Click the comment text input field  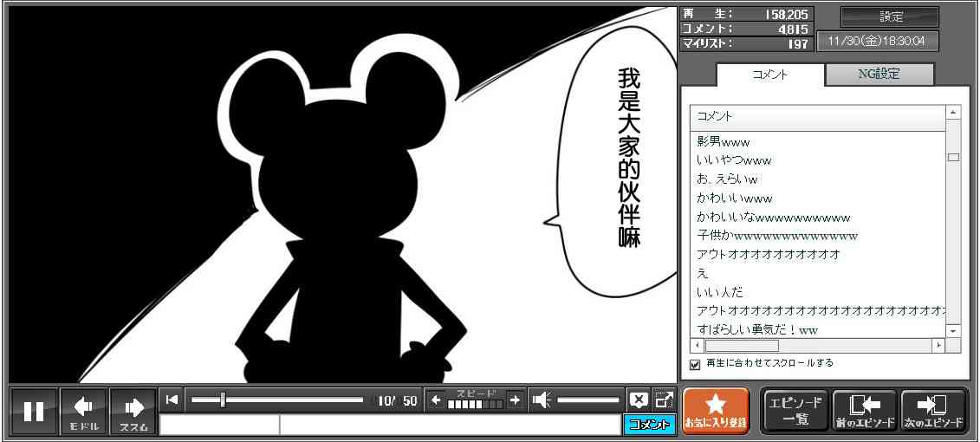pyautogui.click(x=448, y=425)
